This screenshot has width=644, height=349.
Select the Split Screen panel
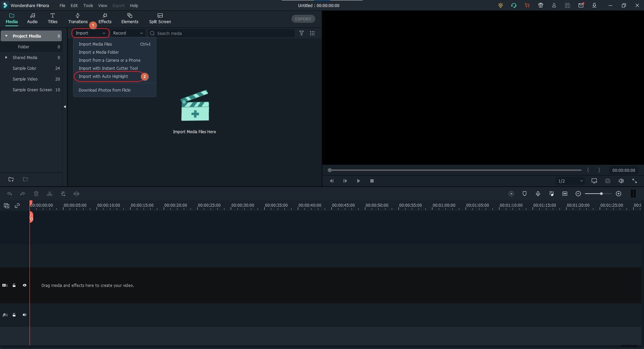click(160, 18)
